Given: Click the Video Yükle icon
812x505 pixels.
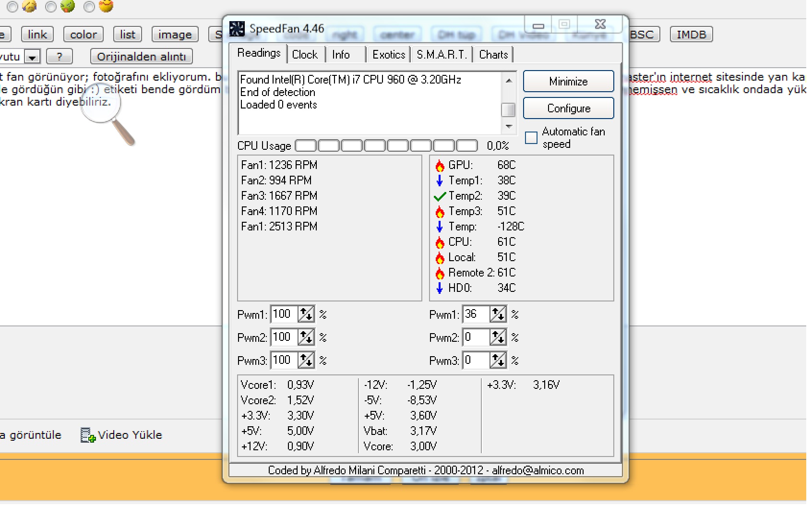Looking at the screenshot, I should point(88,435).
